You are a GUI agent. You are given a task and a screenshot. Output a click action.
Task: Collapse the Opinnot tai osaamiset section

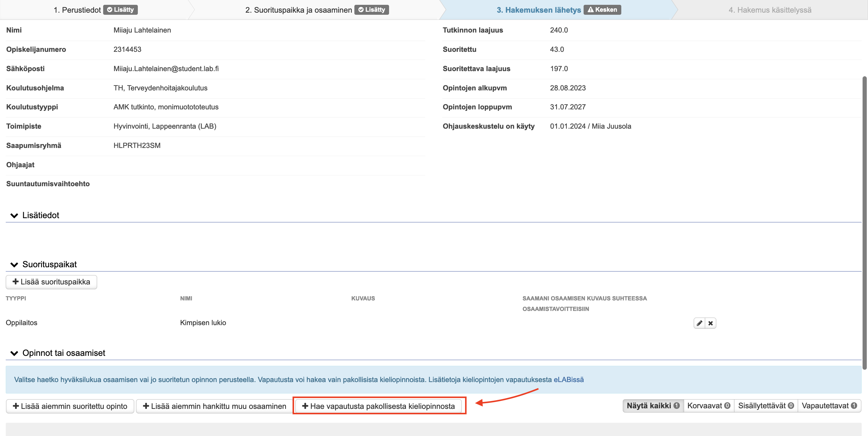(x=14, y=353)
